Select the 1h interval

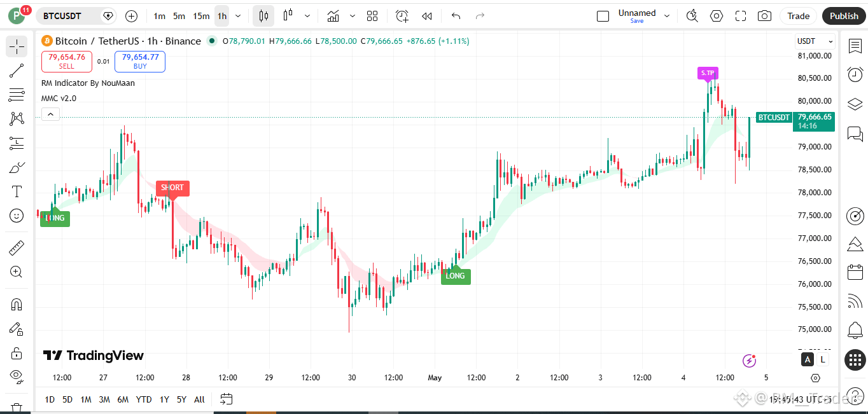(221, 16)
